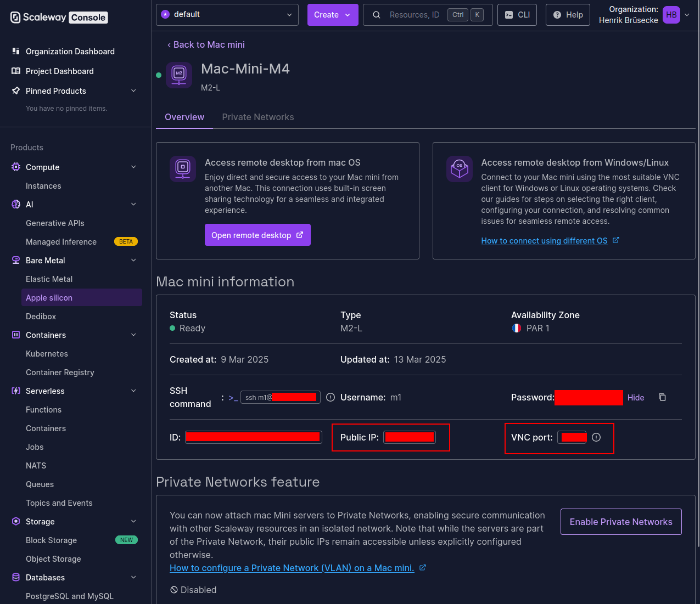This screenshot has height=604, width=700.
Task: Click the Databases category icon
Action: pyautogui.click(x=16, y=578)
